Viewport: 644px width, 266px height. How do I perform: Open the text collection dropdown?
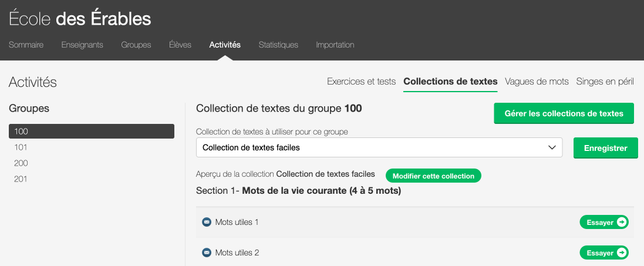(379, 148)
